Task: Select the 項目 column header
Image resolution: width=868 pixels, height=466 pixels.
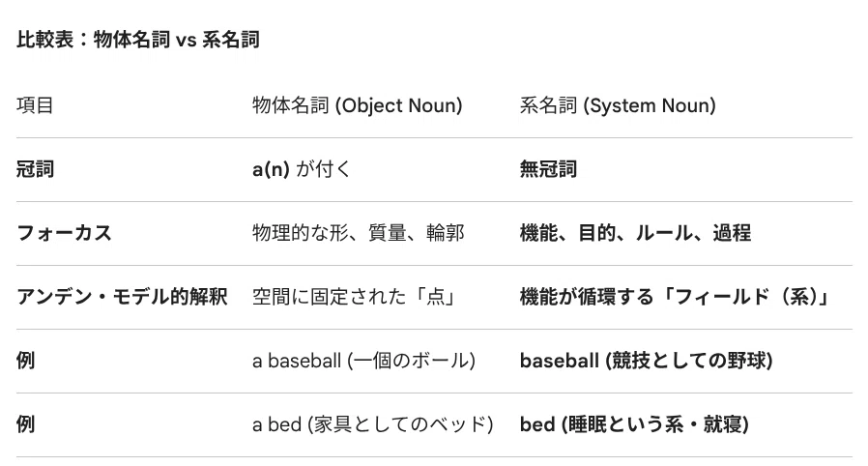Action: click(35, 105)
